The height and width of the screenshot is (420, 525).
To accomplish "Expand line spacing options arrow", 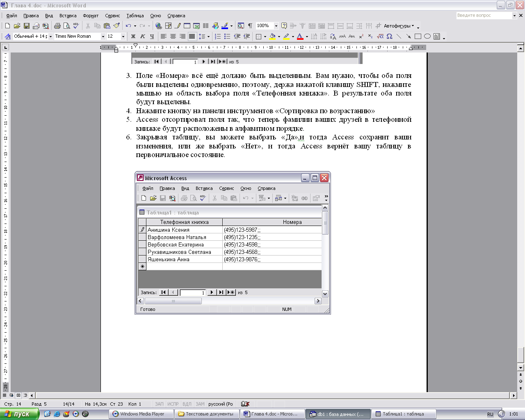I will [208, 37].
